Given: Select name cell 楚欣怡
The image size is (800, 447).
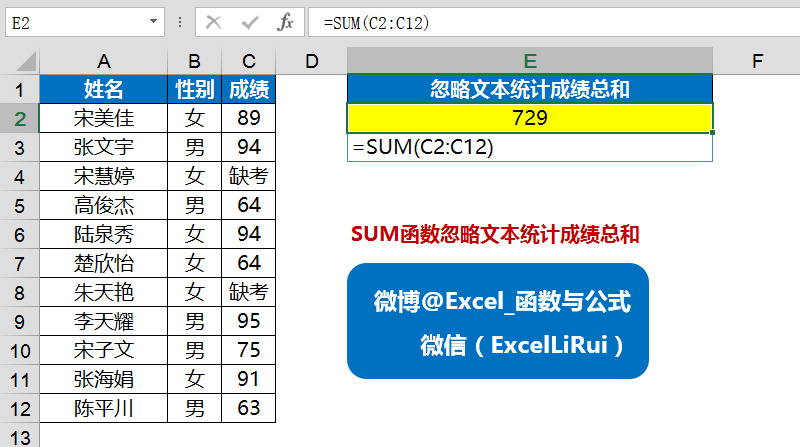Looking at the screenshot, I should pyautogui.click(x=104, y=263).
